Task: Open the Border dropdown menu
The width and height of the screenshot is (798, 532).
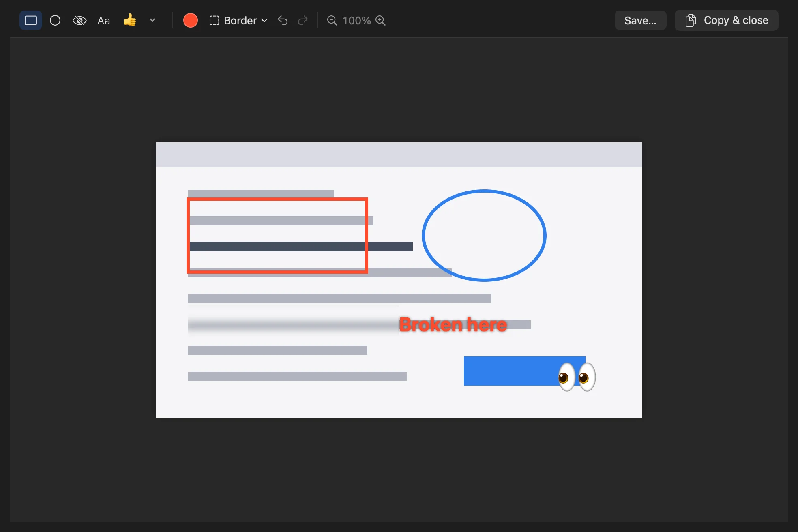Action: [238, 20]
